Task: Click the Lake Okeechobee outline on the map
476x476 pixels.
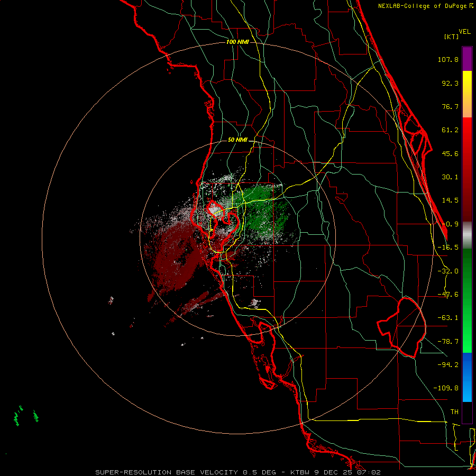Action: (401, 327)
